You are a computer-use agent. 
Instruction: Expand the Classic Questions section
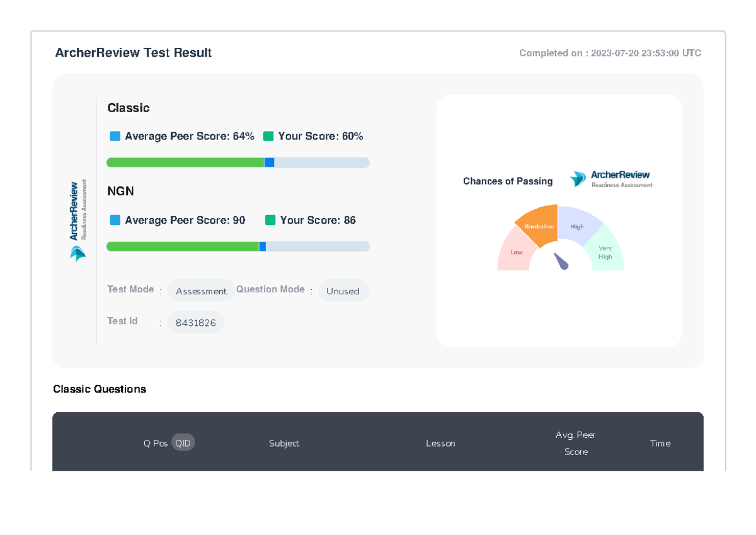click(100, 389)
